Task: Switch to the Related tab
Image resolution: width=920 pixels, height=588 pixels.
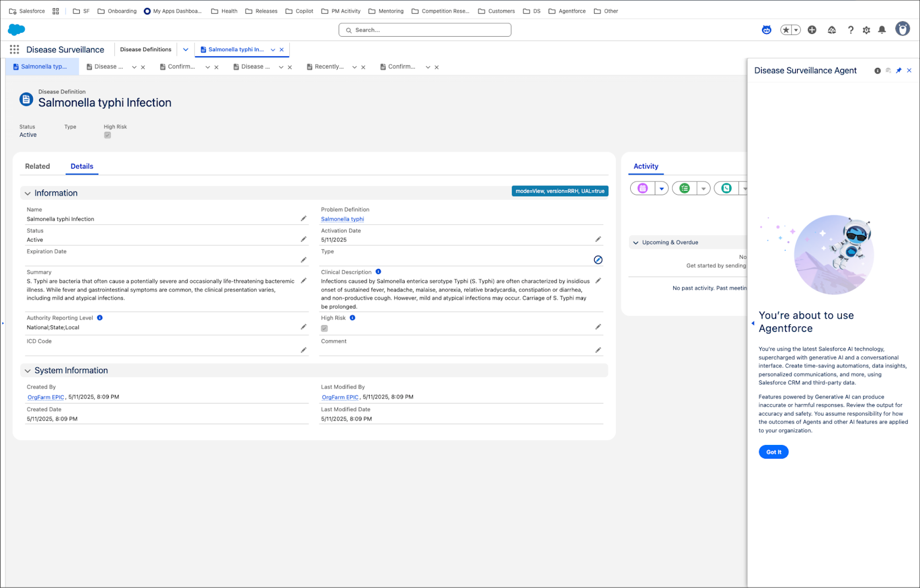Action: [x=37, y=167]
